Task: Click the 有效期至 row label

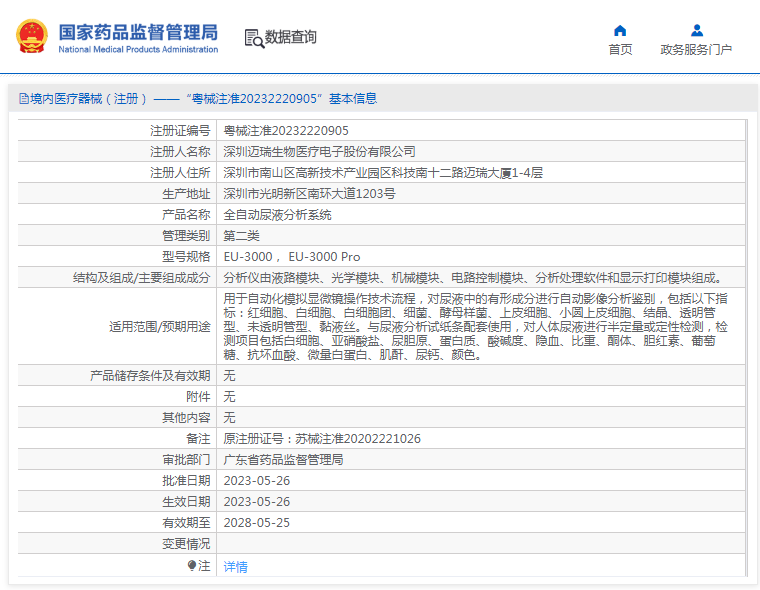Action: (186, 523)
